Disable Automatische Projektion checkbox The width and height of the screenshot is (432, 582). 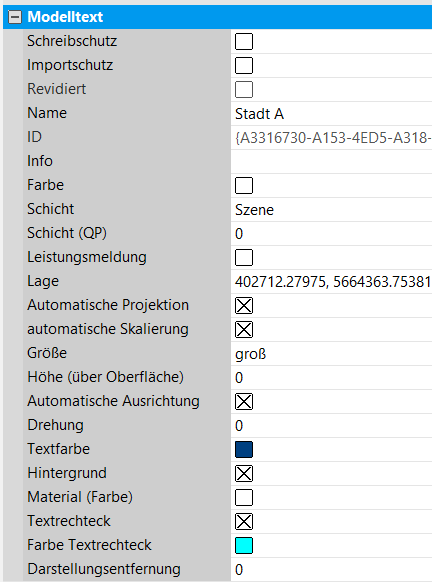(x=244, y=305)
